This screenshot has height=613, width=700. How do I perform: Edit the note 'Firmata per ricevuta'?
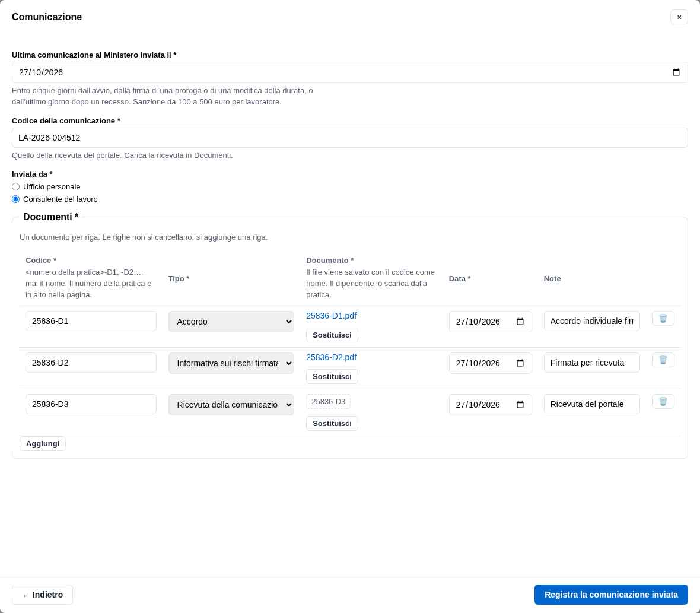click(x=591, y=363)
